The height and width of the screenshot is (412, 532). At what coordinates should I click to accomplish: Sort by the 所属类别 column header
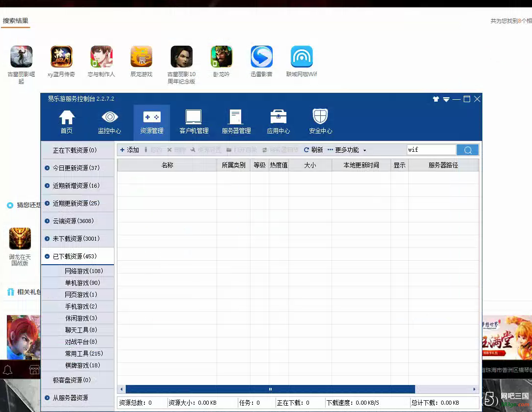[x=233, y=165]
